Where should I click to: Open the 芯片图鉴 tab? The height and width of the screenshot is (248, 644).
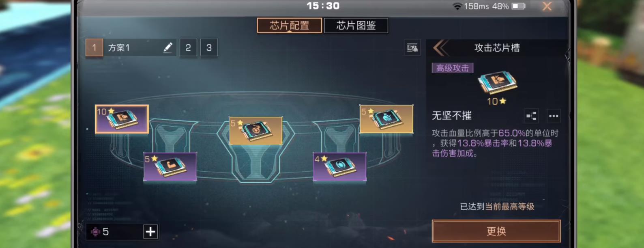point(356,25)
